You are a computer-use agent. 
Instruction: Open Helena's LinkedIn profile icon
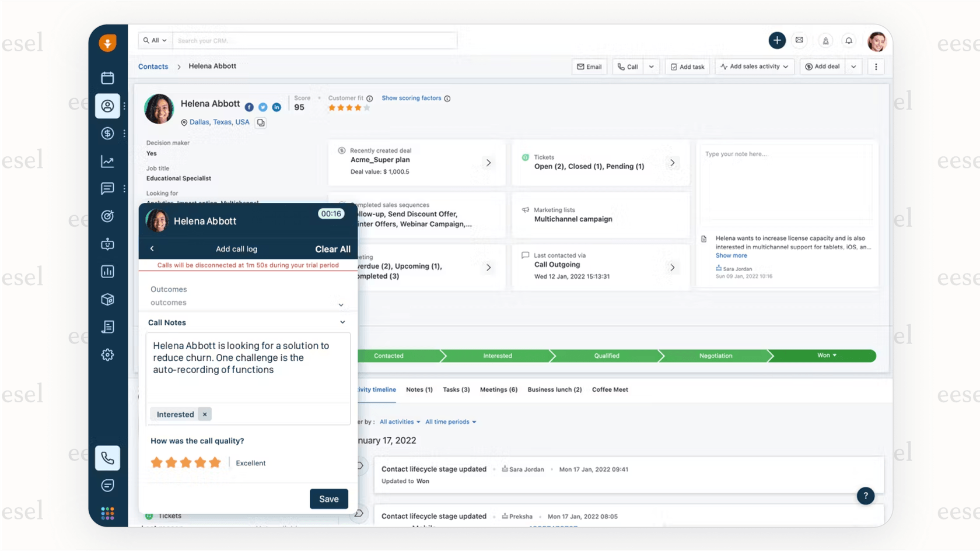tap(276, 107)
